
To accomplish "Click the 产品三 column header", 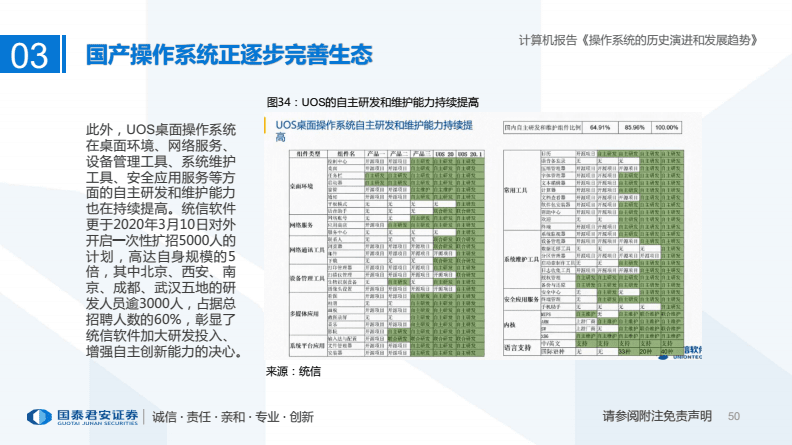I will [x=421, y=154].
